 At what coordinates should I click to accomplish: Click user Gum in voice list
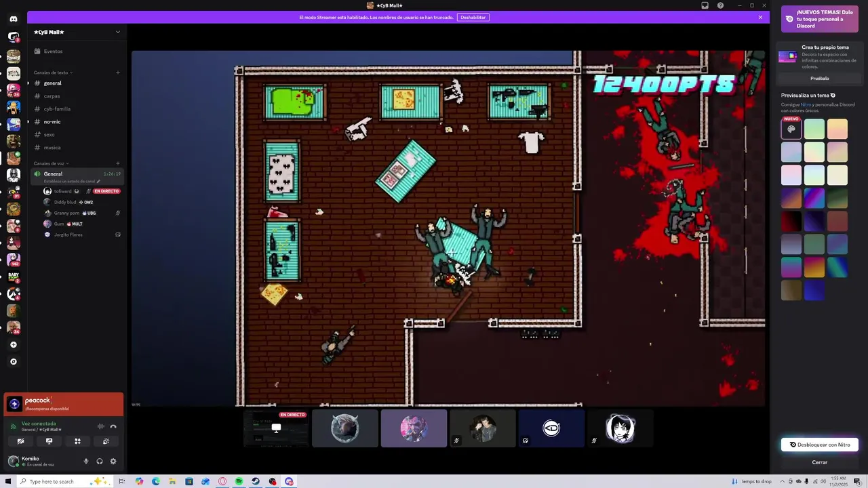pos(59,224)
